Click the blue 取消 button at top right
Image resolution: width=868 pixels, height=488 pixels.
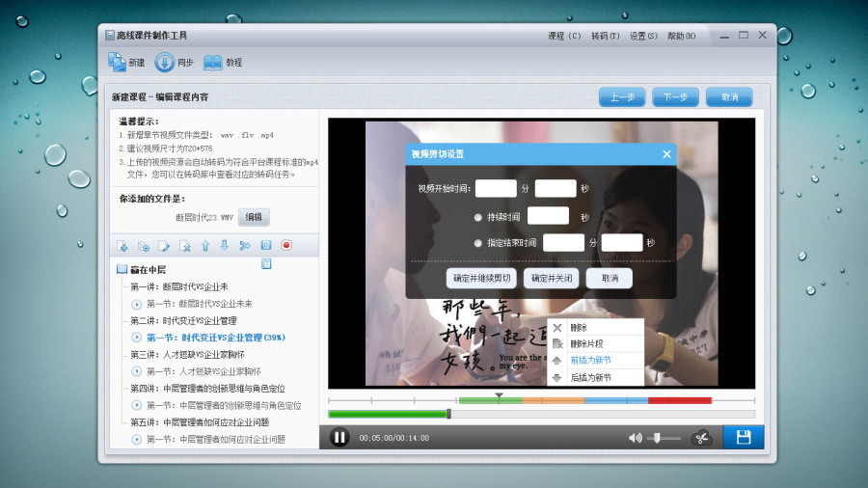729,96
